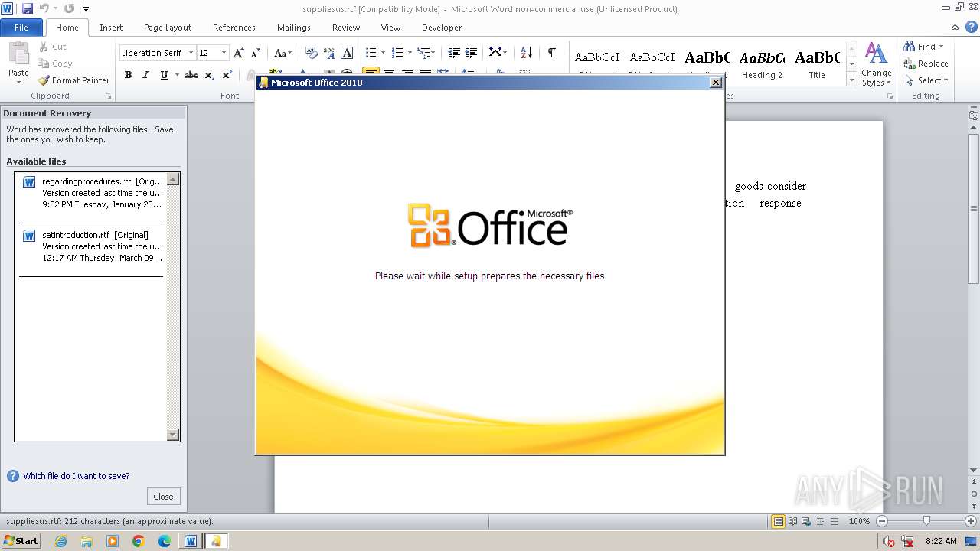The height and width of the screenshot is (551, 980).
Task: Select recovered file regardingprocedures.rtf
Action: 92,193
